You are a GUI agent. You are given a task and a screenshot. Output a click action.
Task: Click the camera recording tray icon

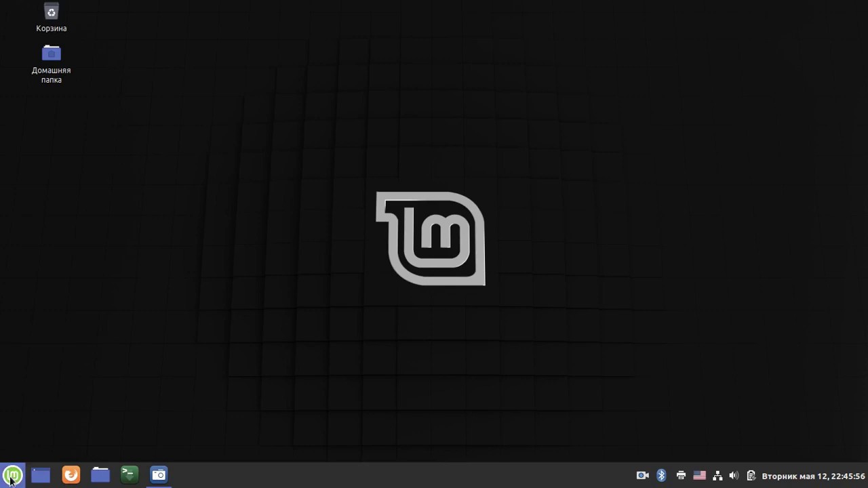642,476
